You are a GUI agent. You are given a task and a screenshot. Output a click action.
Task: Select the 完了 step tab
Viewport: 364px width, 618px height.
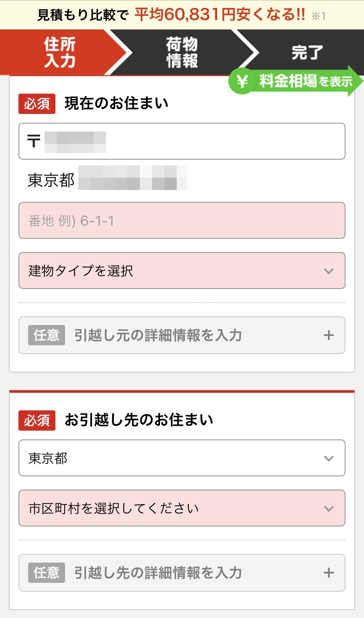pyautogui.click(x=307, y=52)
